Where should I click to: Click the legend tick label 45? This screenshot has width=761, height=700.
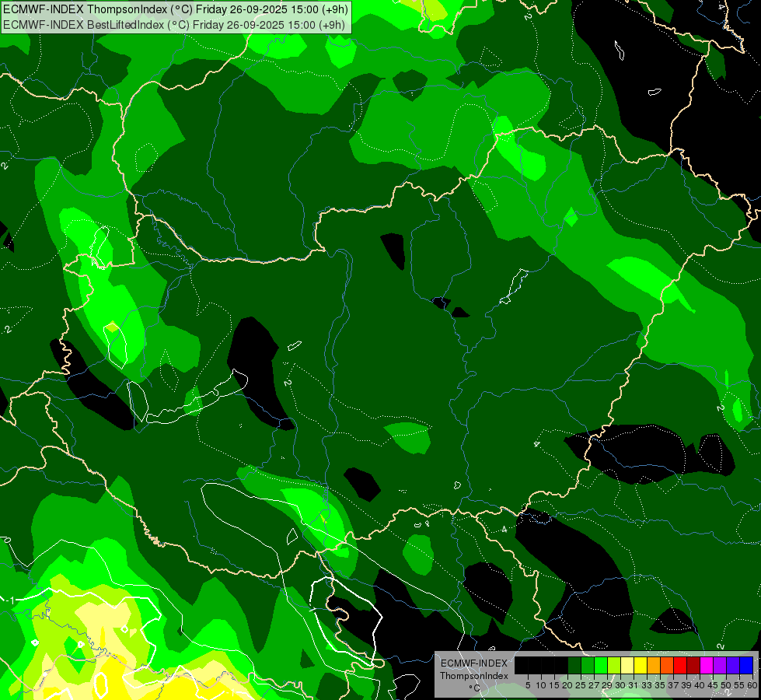713,685
